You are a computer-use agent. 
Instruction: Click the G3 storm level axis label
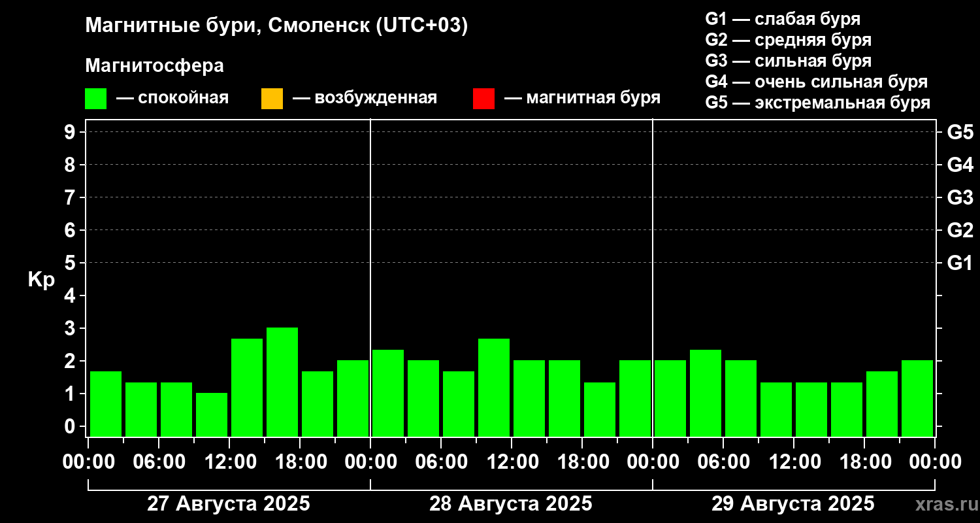[x=960, y=197]
